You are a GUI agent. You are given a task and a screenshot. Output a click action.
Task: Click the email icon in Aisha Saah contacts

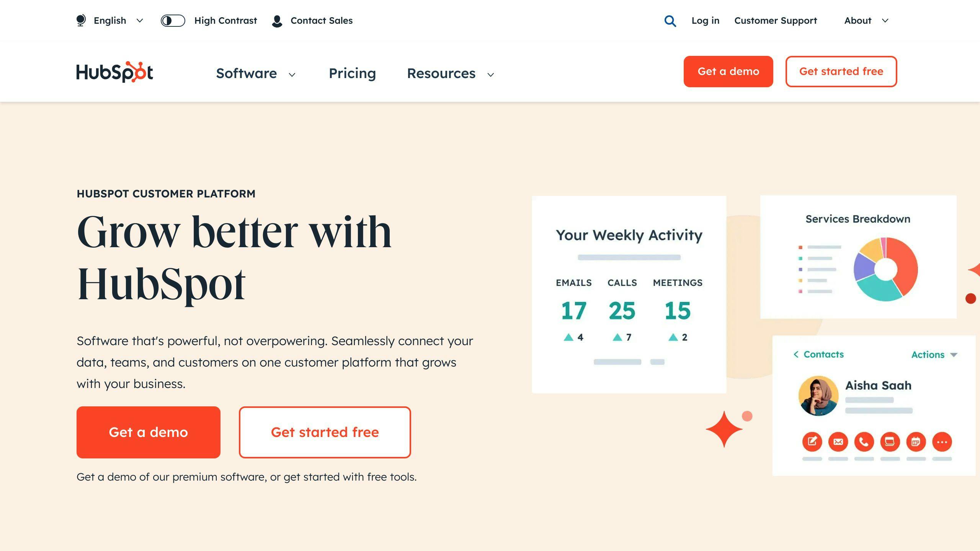839,441
